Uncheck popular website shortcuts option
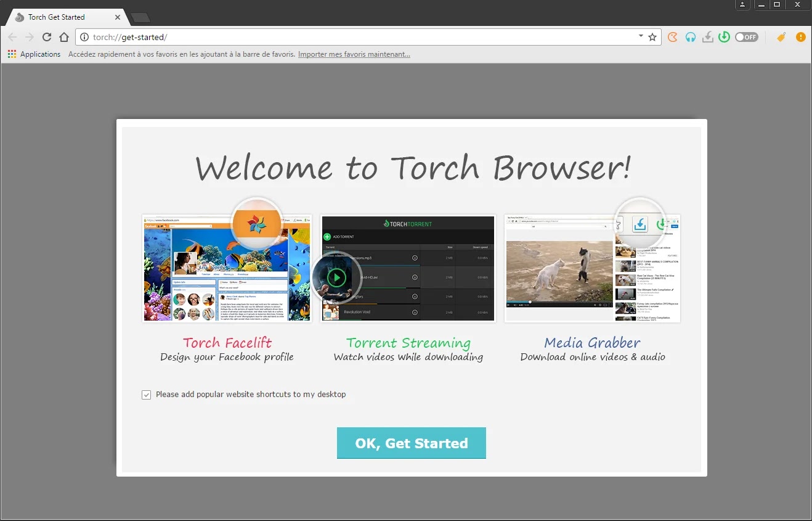Image resolution: width=812 pixels, height=521 pixels. 146,395
